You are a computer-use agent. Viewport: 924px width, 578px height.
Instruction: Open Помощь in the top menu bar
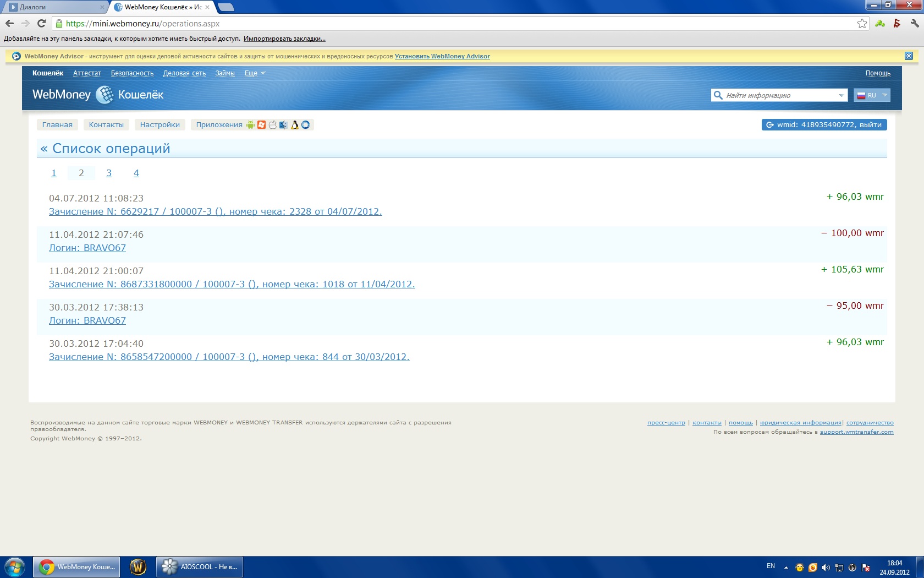(x=878, y=73)
